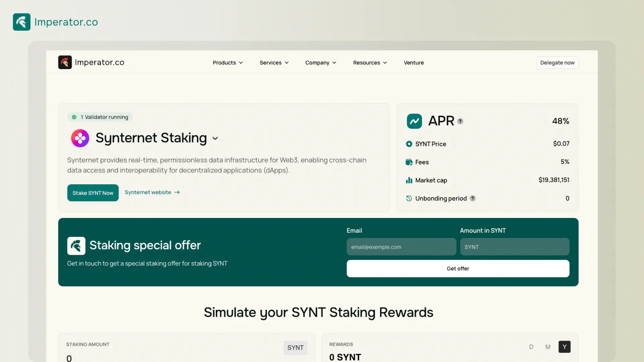The width and height of the screenshot is (644, 362).
Task: Click the $19,381,151 market cap value
Action: [x=554, y=180]
